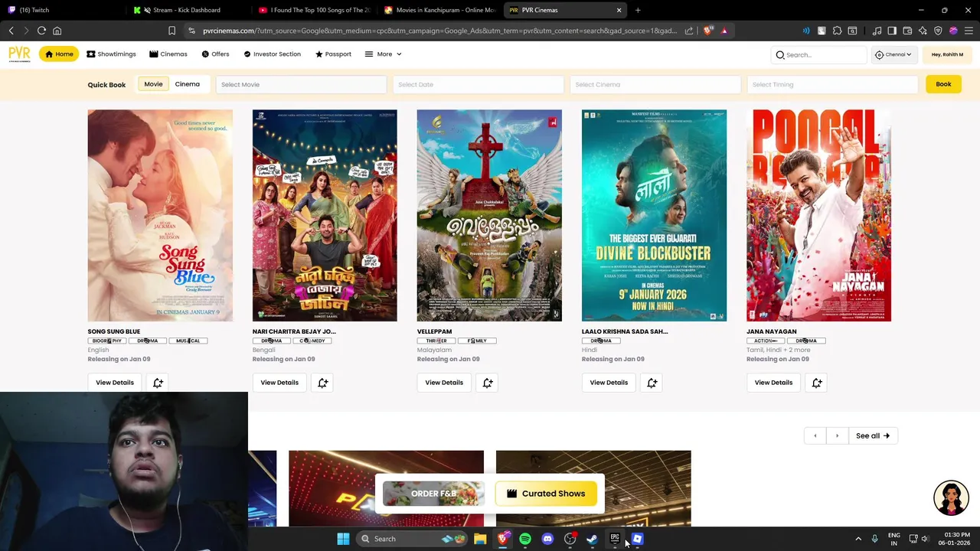Open the Windows Start menu
The height and width of the screenshot is (551, 980).
(343, 539)
